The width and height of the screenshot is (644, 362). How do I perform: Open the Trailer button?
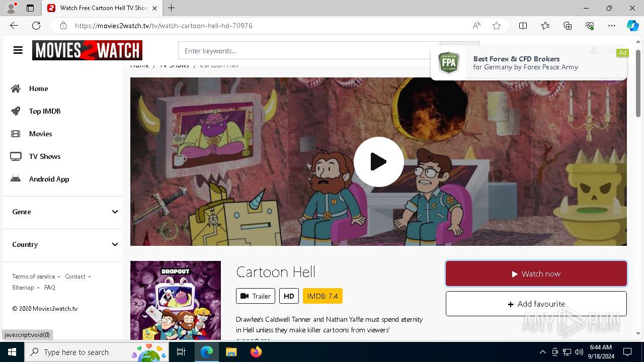(x=256, y=296)
